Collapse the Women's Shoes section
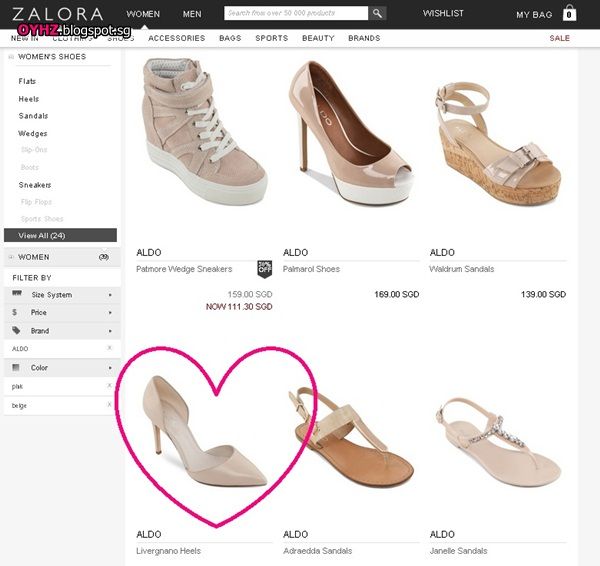 click(11, 57)
